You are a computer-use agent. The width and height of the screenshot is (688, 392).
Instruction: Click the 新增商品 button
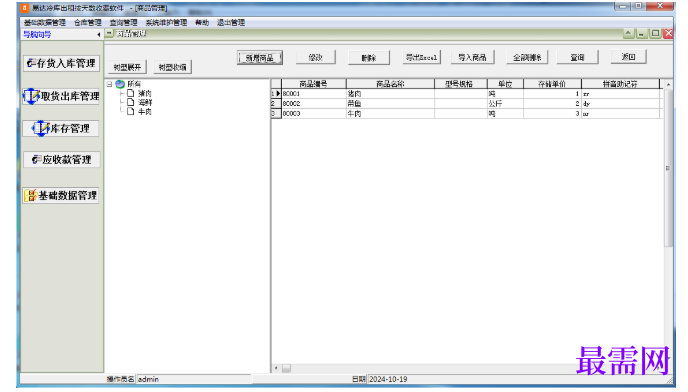click(x=260, y=58)
